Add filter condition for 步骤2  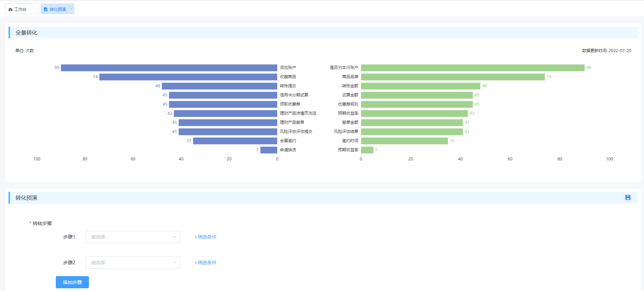click(205, 263)
